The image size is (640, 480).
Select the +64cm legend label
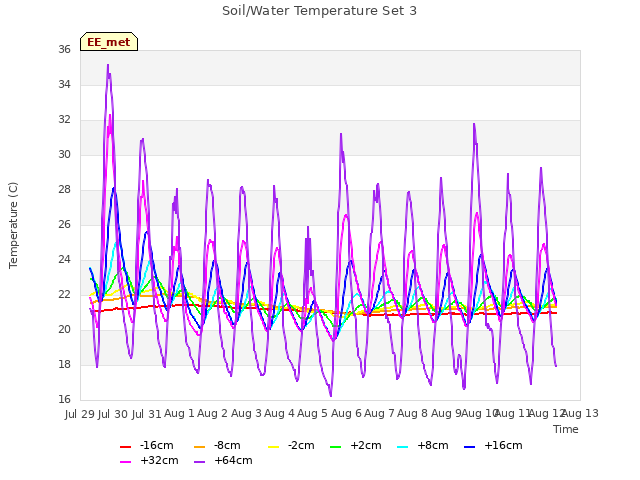(x=233, y=460)
